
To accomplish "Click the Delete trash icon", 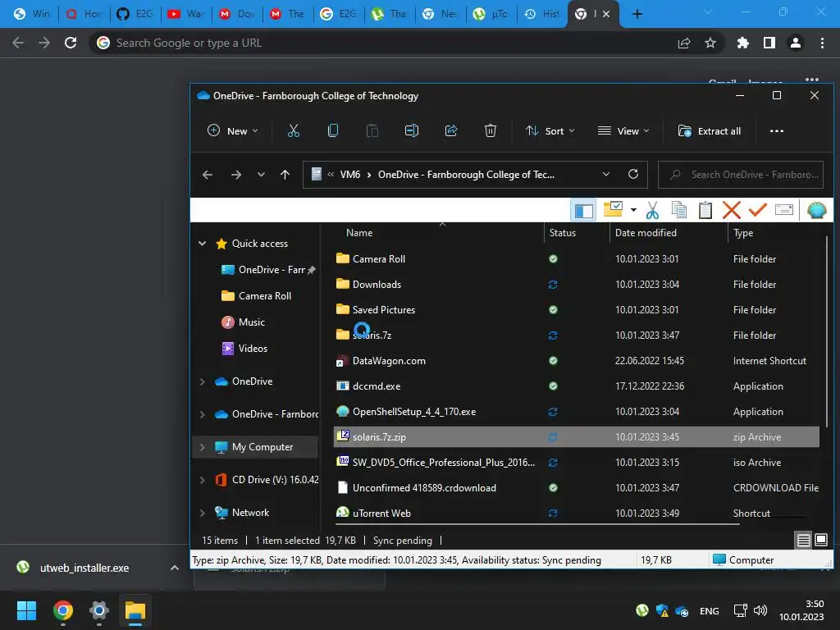I will point(491,130).
